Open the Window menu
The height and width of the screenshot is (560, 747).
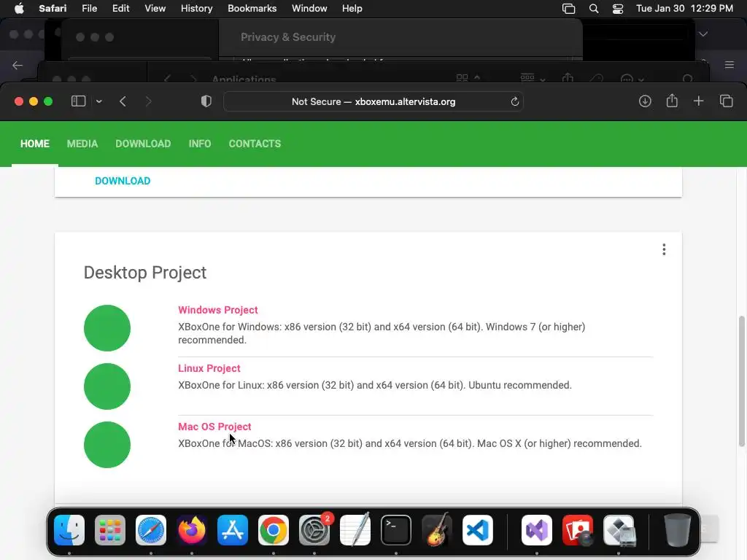point(309,9)
